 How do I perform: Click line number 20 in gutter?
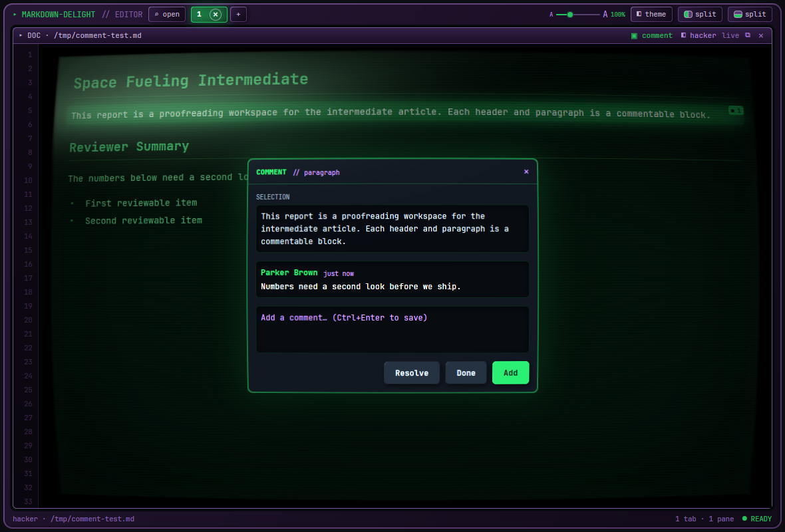coord(28,320)
